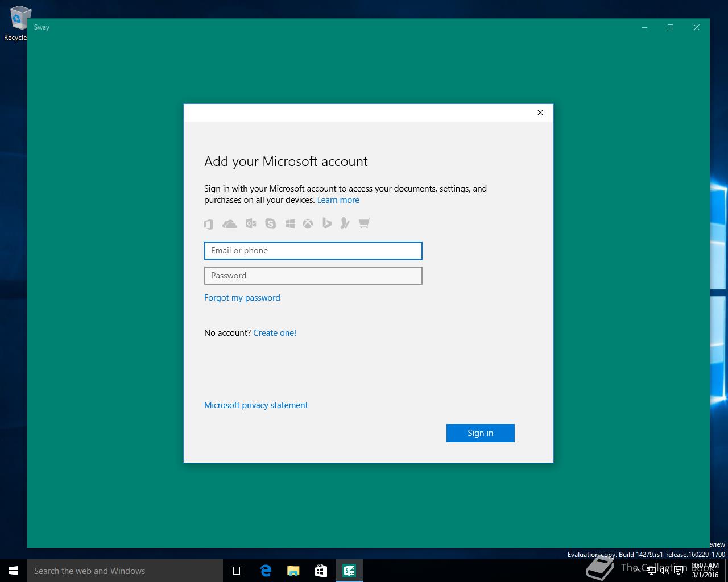Open Task View from the taskbar
Viewport: 728px width, 582px height.
(237, 571)
